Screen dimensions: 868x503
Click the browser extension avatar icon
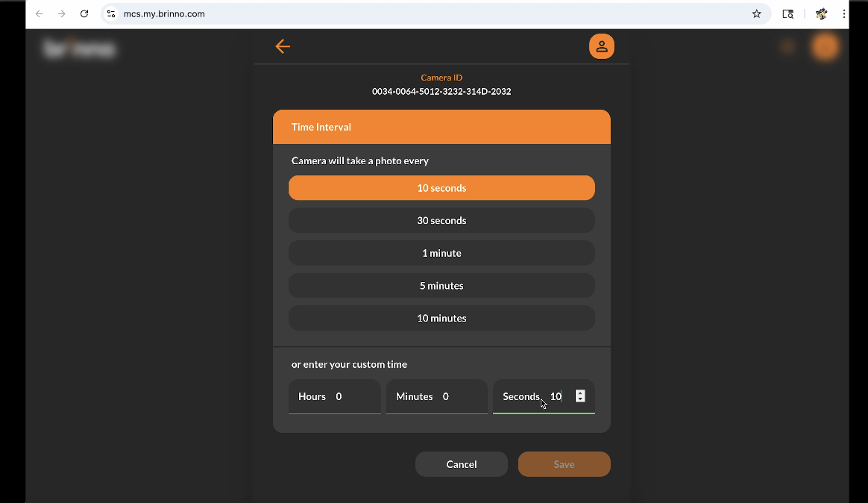821,13
